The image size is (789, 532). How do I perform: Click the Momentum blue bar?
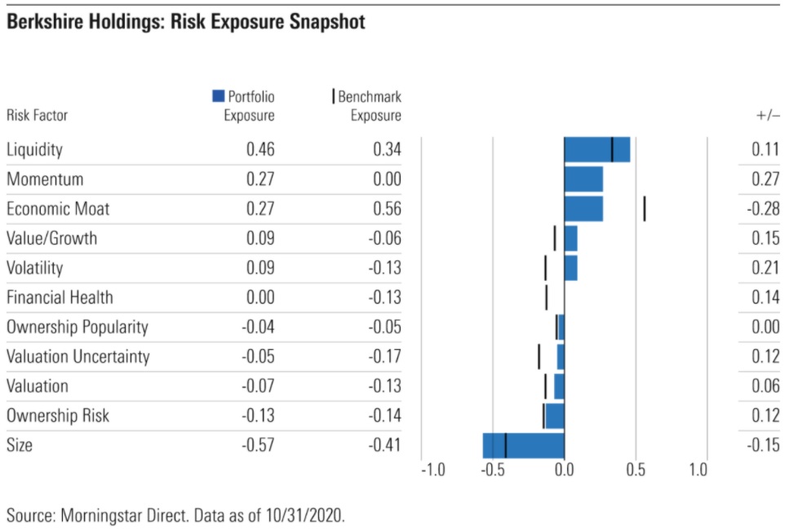583,180
